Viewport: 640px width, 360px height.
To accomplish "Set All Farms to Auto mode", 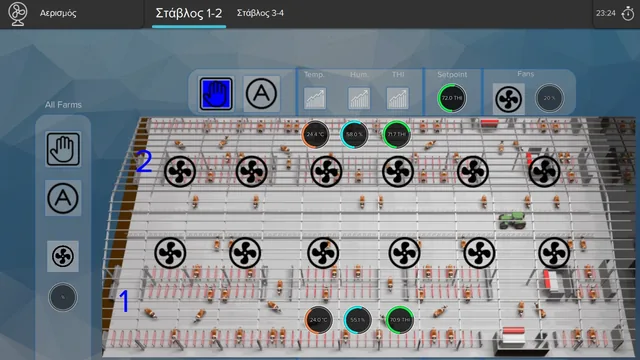I will pyautogui.click(x=63, y=198).
